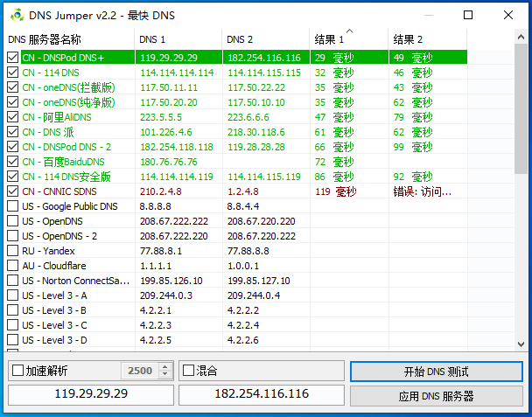Click the DNS Jumper app icon in title bar
This screenshot has width=532, height=417.
pyautogui.click(x=17, y=15)
